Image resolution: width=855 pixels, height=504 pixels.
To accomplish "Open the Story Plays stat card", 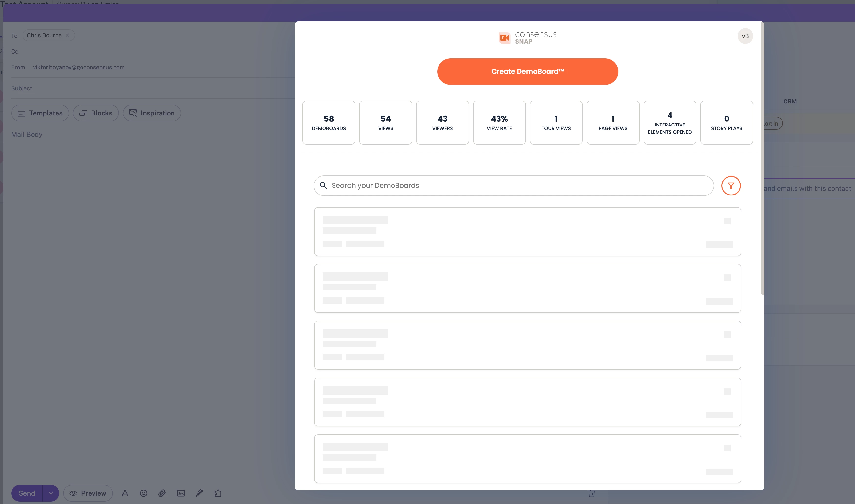I will tap(727, 123).
